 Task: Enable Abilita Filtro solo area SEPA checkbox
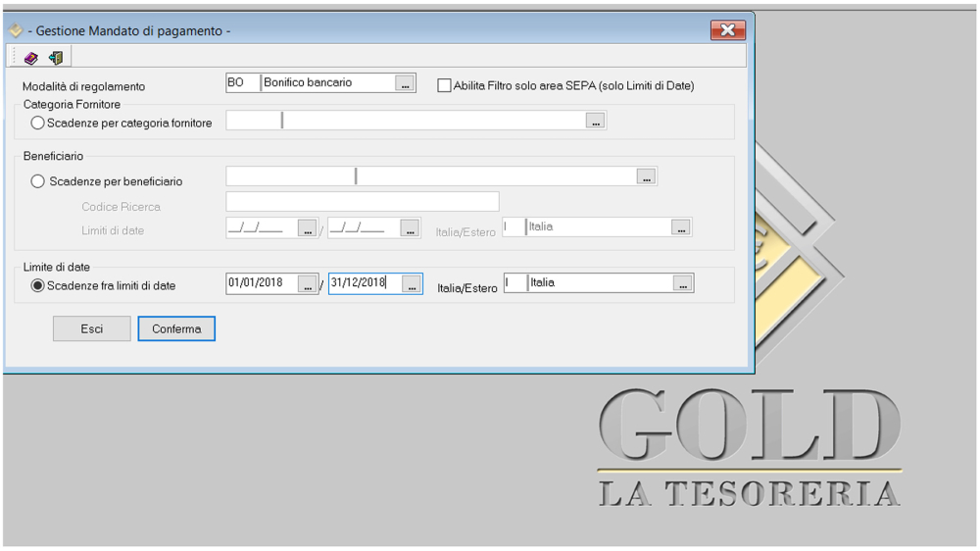444,85
